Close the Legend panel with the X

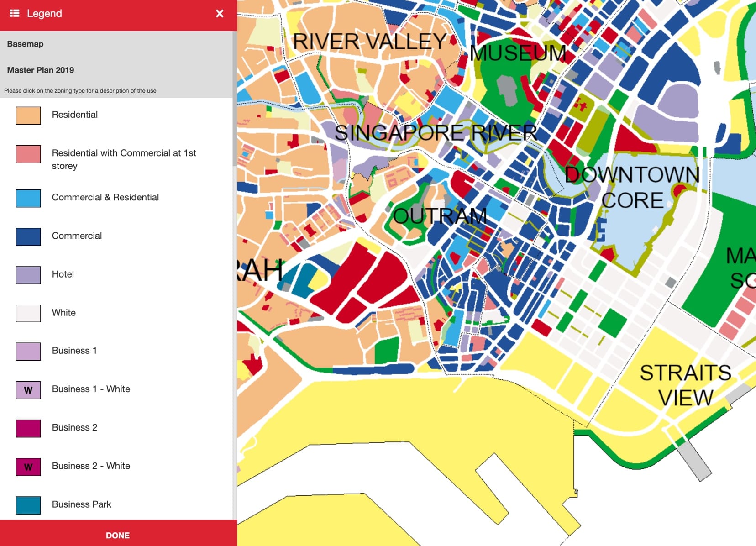(x=220, y=13)
